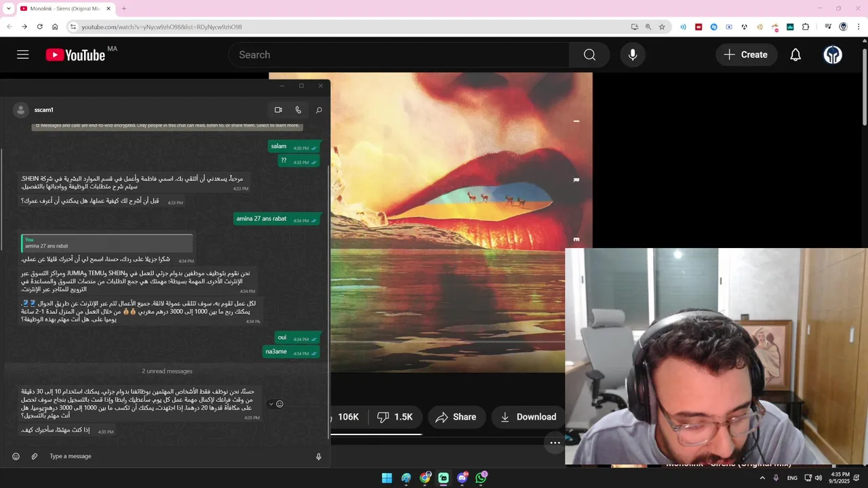Search within the WhatsApp chat
Screen dimensions: 868x488
coord(319,110)
